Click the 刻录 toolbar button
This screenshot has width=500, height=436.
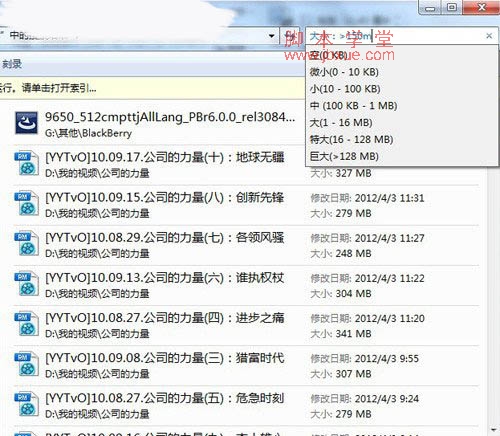point(12,64)
